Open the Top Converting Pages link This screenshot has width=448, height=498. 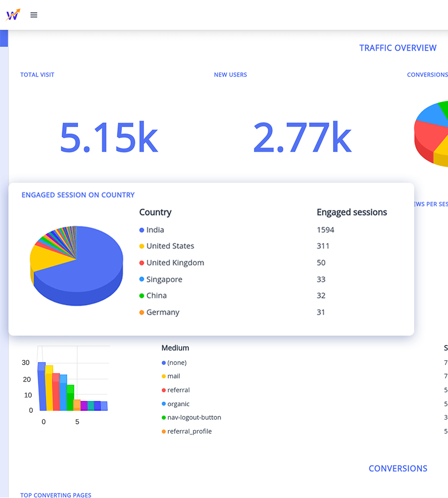[x=55, y=495]
